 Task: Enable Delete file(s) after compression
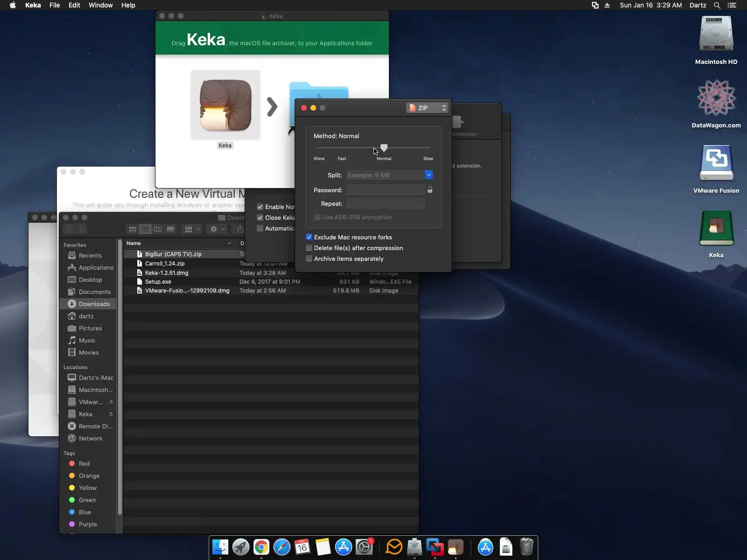(x=309, y=248)
